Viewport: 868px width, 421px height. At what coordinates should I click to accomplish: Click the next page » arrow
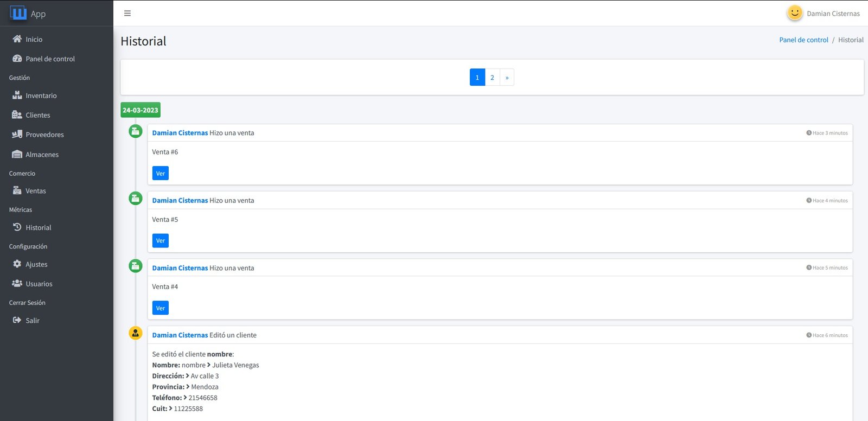pos(507,77)
